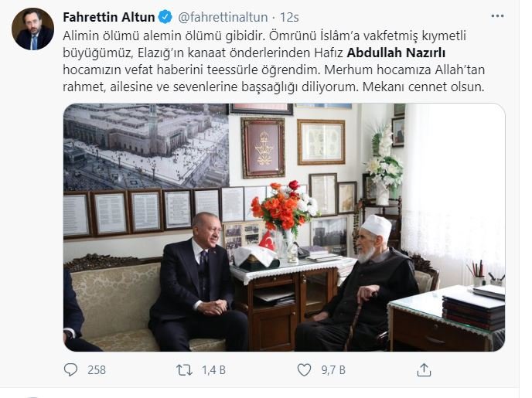Click the Turkish flag in photo
Image resolution: width=532 pixels, height=398 pixels.
(267, 240)
